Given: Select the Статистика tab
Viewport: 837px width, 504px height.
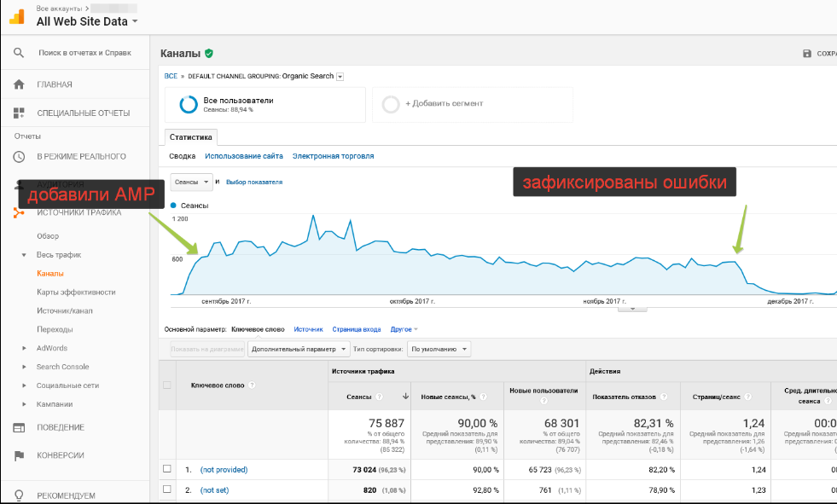Looking at the screenshot, I should click(x=190, y=137).
